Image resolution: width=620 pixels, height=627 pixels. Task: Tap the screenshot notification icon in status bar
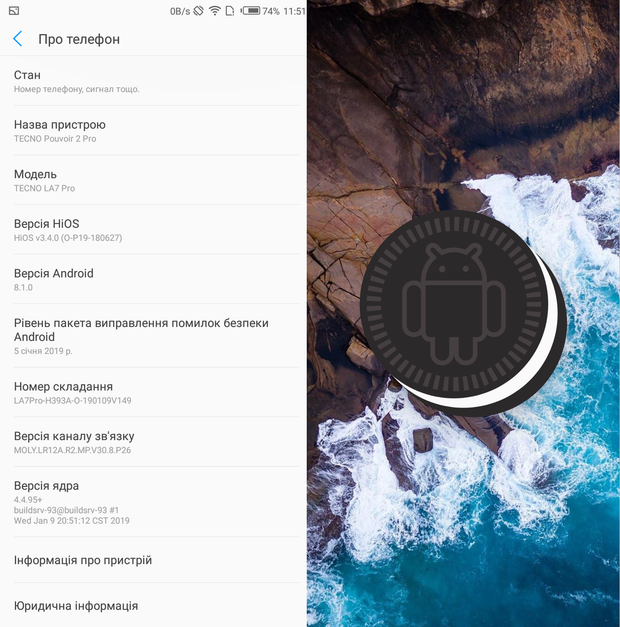(x=13, y=11)
